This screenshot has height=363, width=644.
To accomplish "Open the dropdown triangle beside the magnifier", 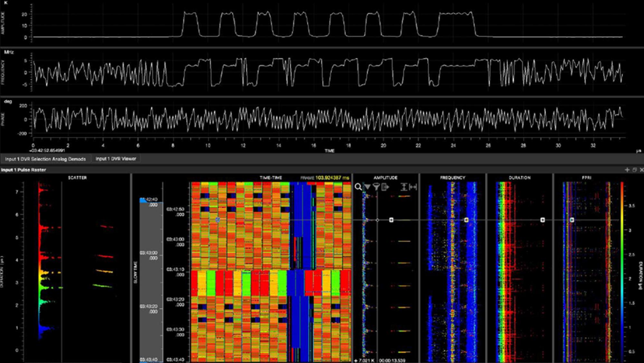I will pos(367,187).
